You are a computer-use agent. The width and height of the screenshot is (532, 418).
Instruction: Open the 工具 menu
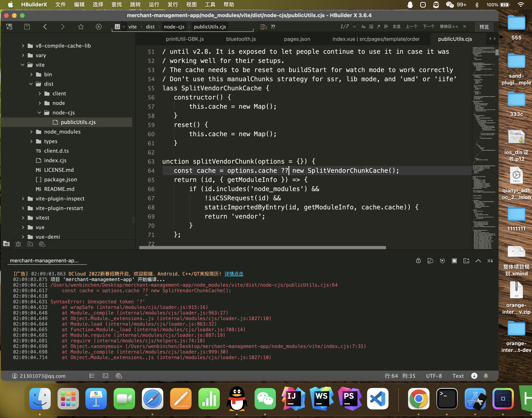tap(210, 5)
